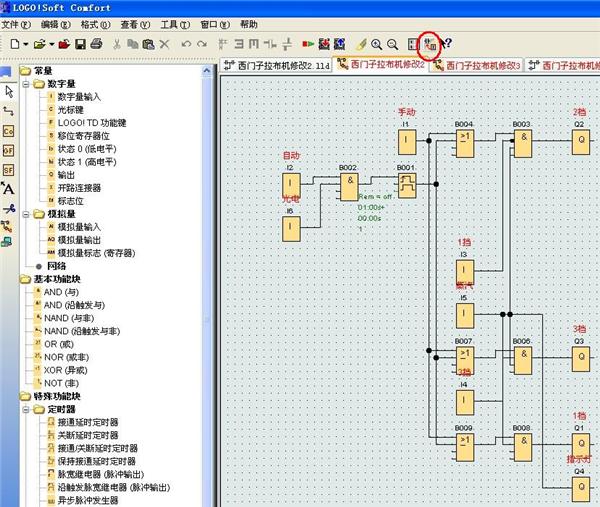Select NAND (与非) function block
The width and height of the screenshot is (600, 507).
69,318
